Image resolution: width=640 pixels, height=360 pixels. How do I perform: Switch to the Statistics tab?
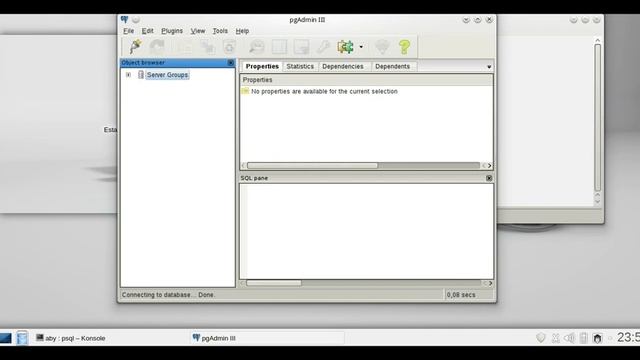300,67
